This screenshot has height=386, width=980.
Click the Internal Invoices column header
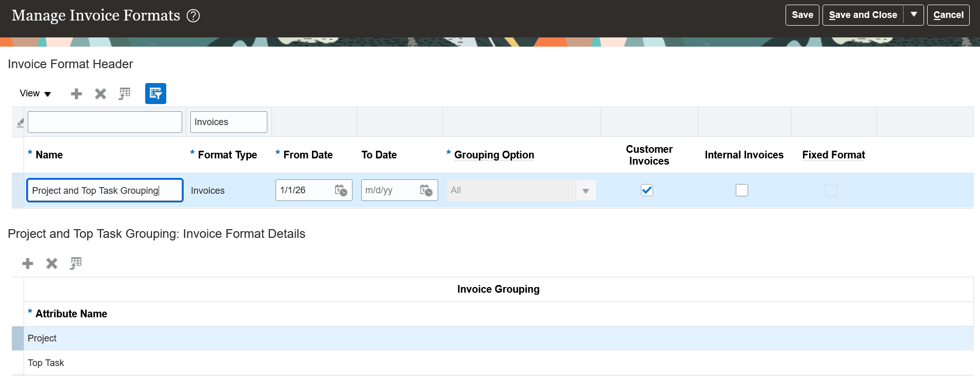tap(744, 155)
